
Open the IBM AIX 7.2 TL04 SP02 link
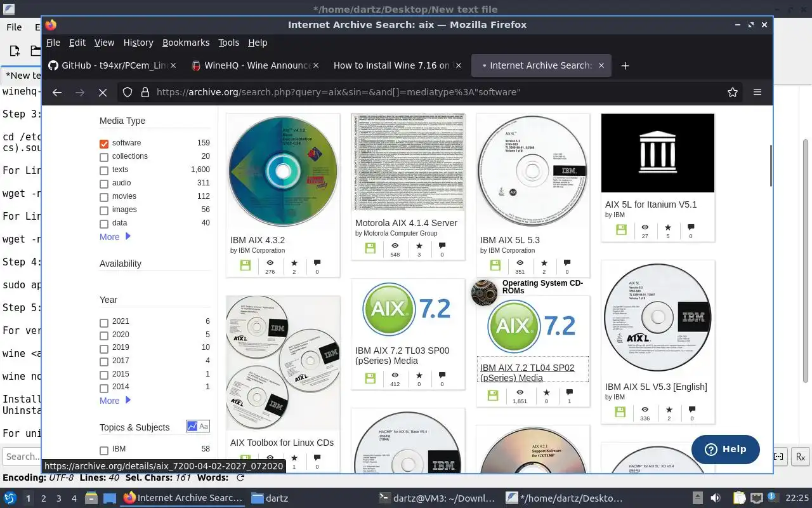527,373
